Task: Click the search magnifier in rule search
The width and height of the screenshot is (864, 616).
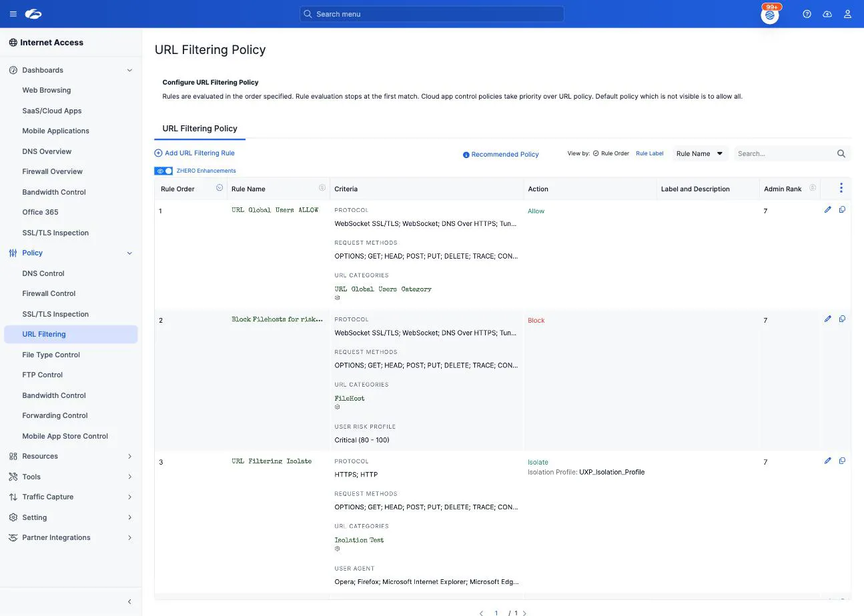Action: pyautogui.click(x=841, y=153)
